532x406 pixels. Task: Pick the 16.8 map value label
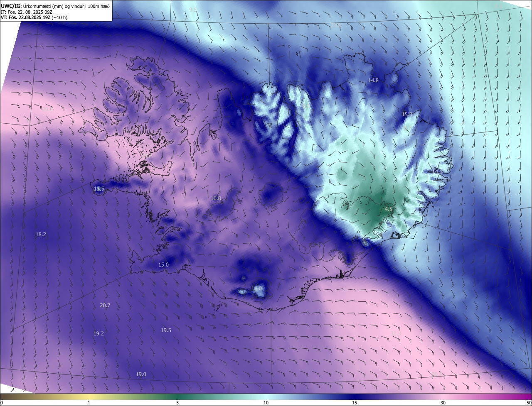pos(216,198)
